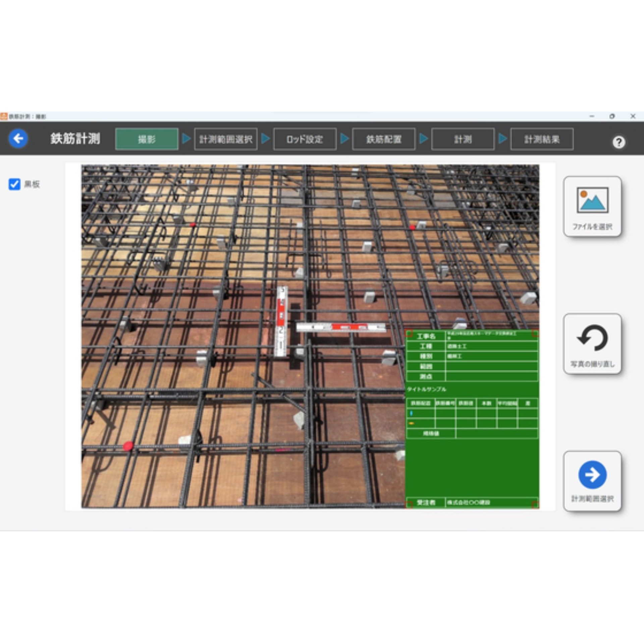
Task: Click the arrow separator before 計測結果 step
Action: 502,139
